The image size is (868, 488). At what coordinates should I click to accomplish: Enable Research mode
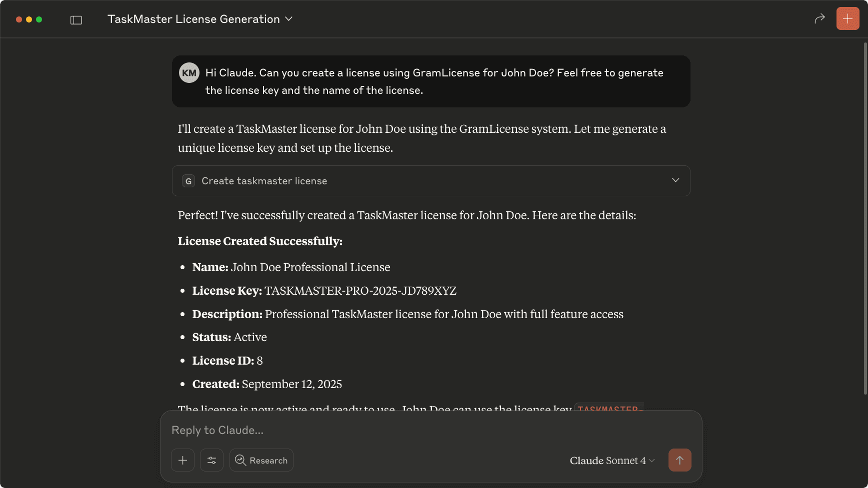click(x=261, y=460)
